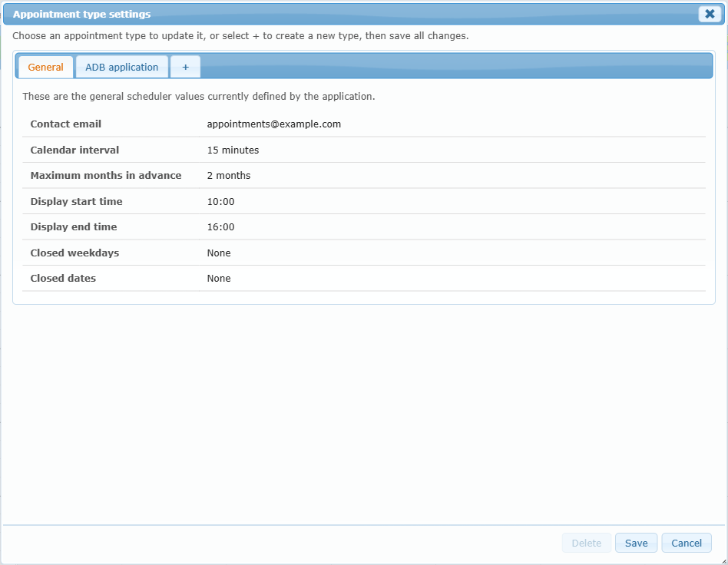Click the Maximum months in advance label
Screen dimensions: 728x565
106,176
